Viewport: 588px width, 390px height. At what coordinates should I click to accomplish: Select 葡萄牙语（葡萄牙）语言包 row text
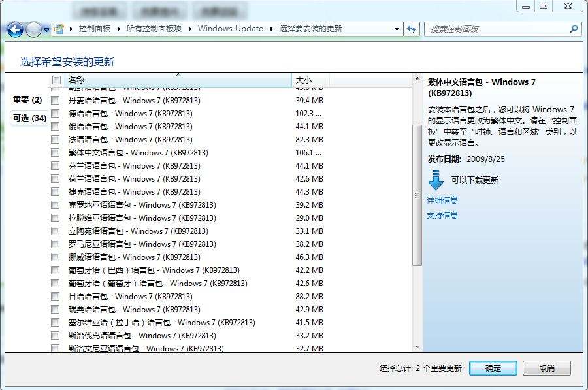158,284
